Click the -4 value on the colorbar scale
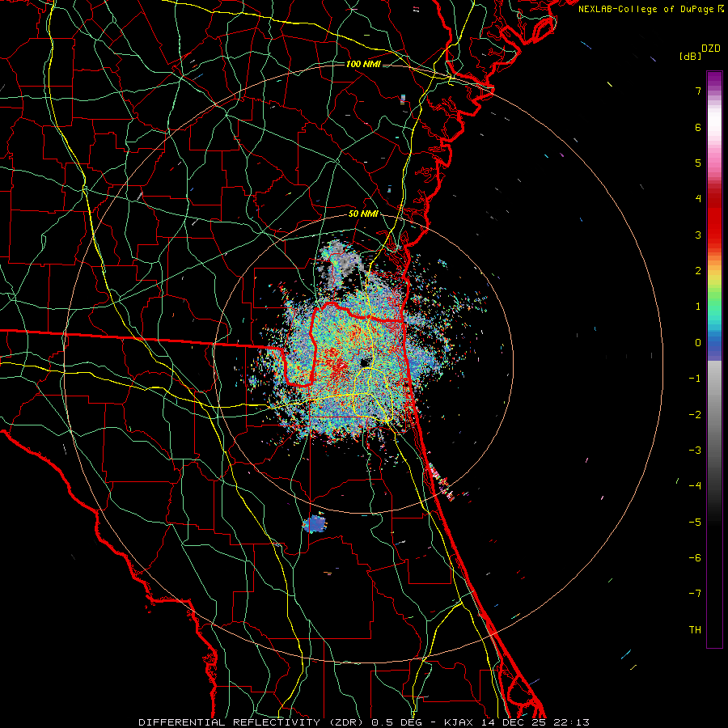The height and width of the screenshot is (728, 728). (695, 486)
